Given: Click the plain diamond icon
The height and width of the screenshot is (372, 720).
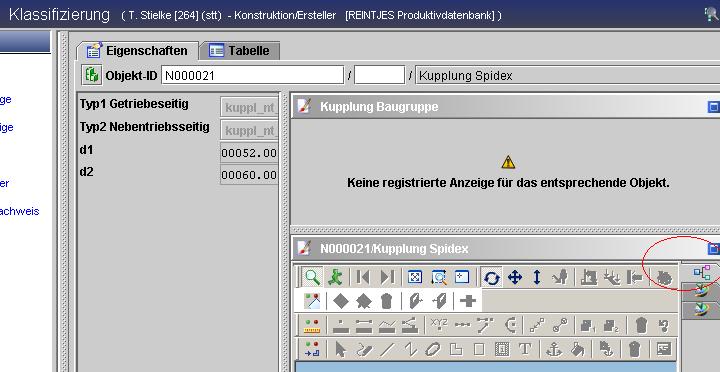Looking at the screenshot, I should (x=341, y=301).
